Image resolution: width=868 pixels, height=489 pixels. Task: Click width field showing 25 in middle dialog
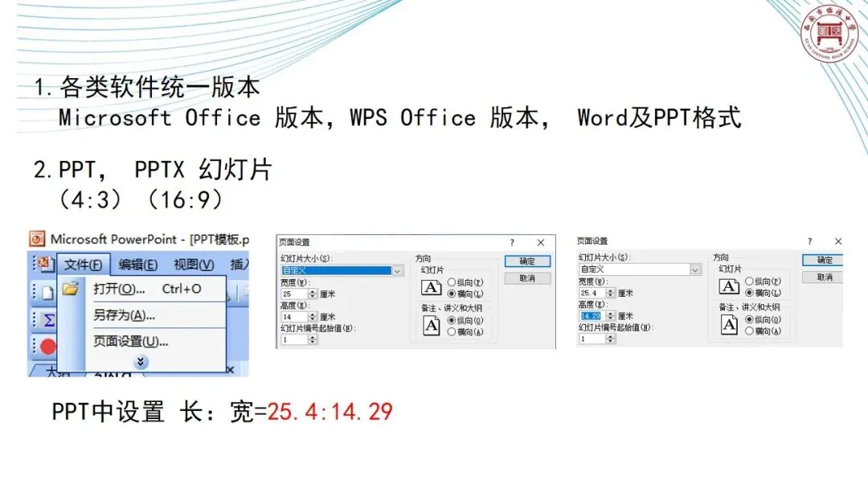(294, 294)
